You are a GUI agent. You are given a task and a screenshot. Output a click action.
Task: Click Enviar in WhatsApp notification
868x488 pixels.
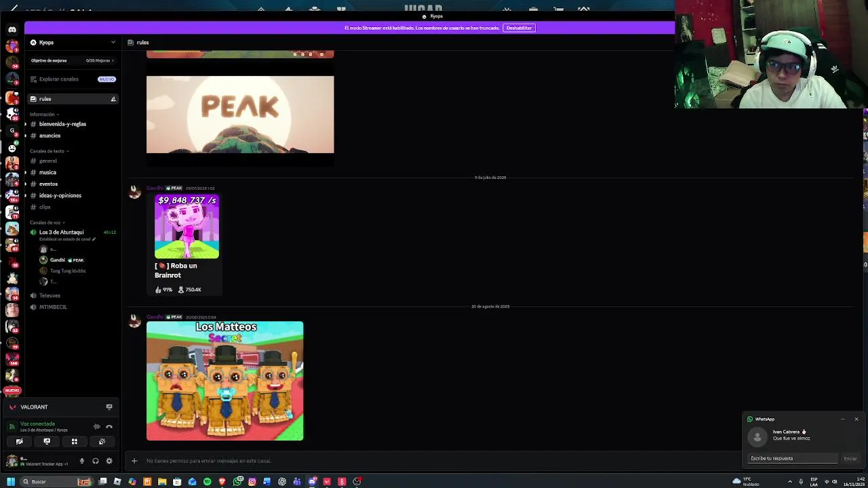850,459
